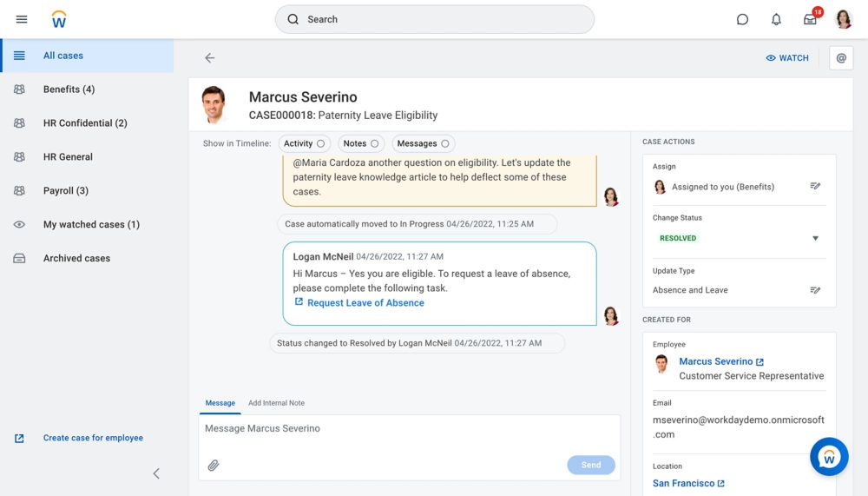Screen dimensions: 868x496
Task: Open the notifications bell
Action: [777, 19]
